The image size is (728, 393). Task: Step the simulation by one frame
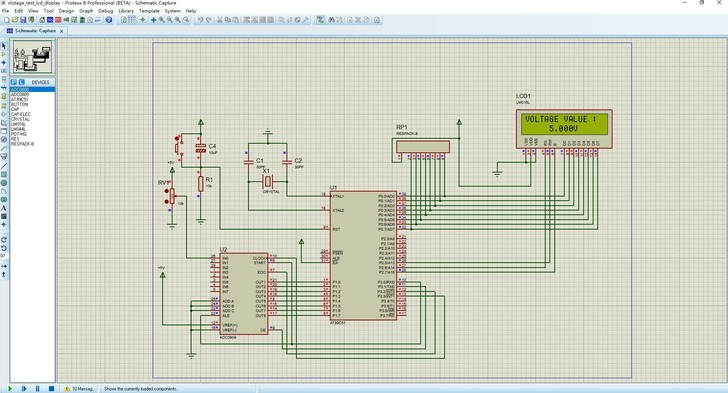24,388
